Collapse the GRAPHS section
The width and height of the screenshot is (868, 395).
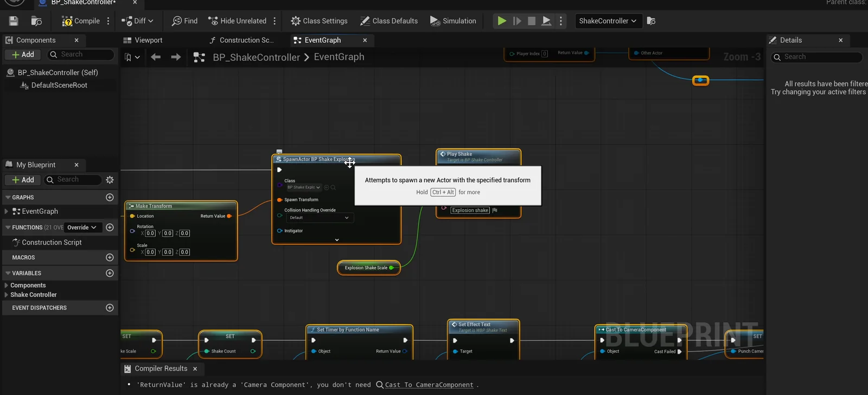pyautogui.click(x=8, y=197)
